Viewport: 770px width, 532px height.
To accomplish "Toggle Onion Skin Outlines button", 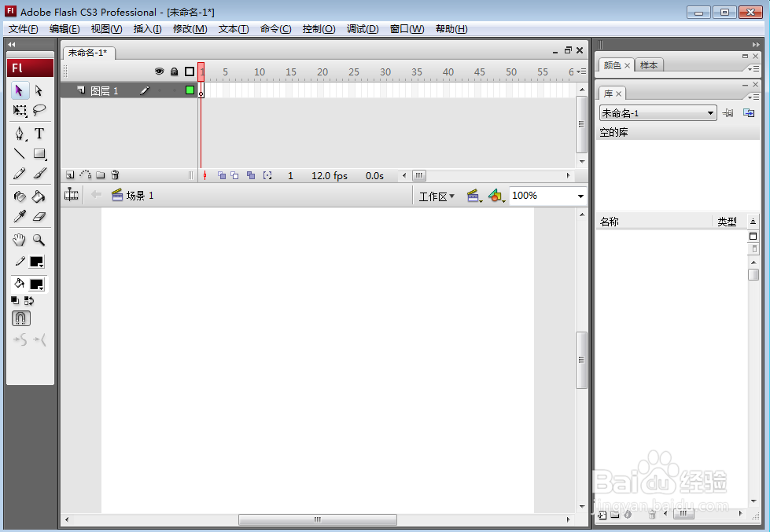I will pyautogui.click(x=234, y=175).
